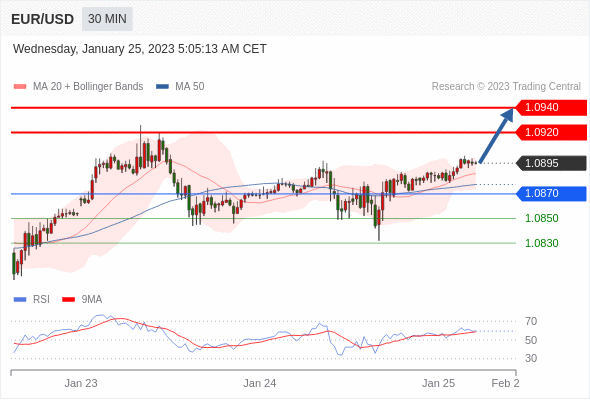Click the 'Feb 2' date axis label
590x400 pixels.
pos(505,383)
